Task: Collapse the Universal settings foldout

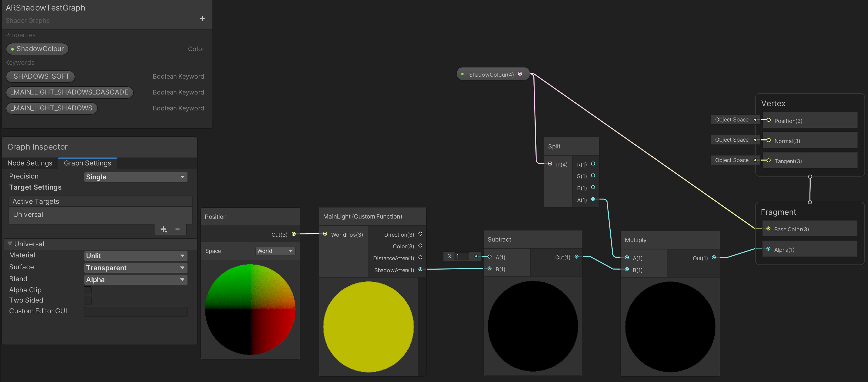Action: tap(10, 244)
